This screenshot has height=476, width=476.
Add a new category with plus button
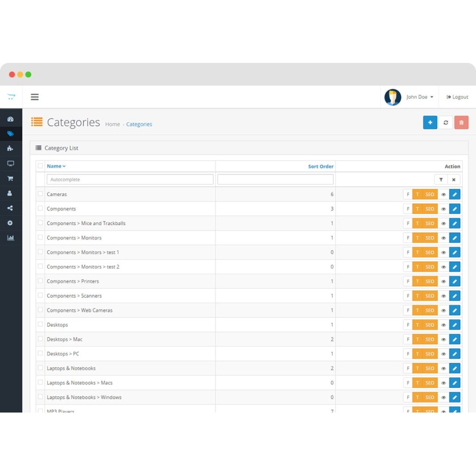pos(430,123)
